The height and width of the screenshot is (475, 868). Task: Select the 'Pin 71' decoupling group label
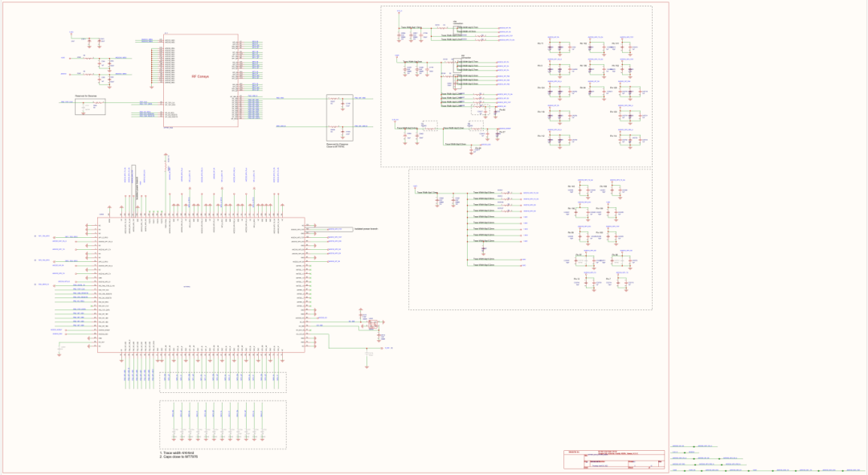[x=541, y=43]
